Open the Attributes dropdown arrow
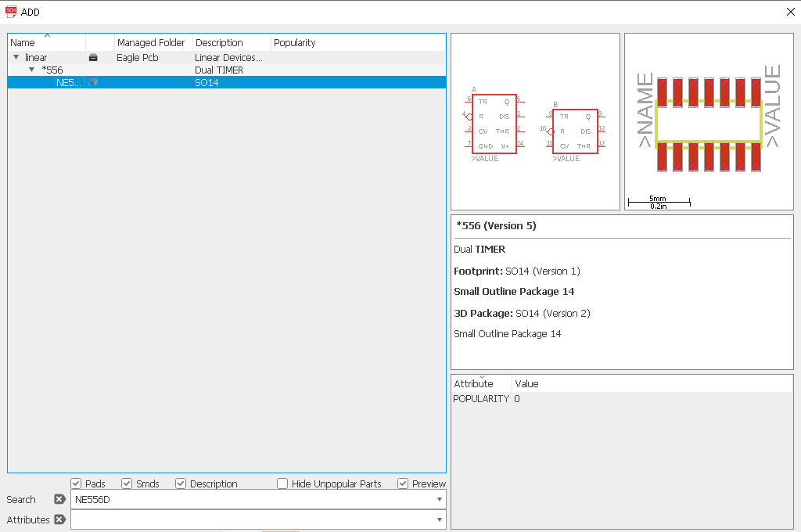Image resolution: width=801 pixels, height=532 pixels. (x=440, y=519)
